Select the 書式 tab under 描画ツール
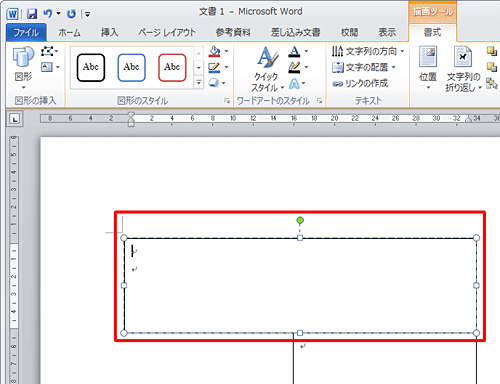The height and width of the screenshot is (384, 500). [x=432, y=32]
